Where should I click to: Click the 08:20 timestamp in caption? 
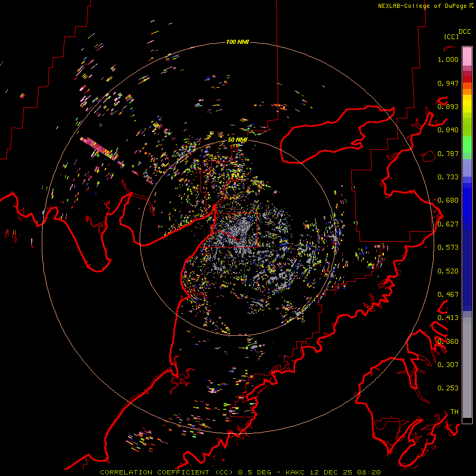(x=369, y=472)
